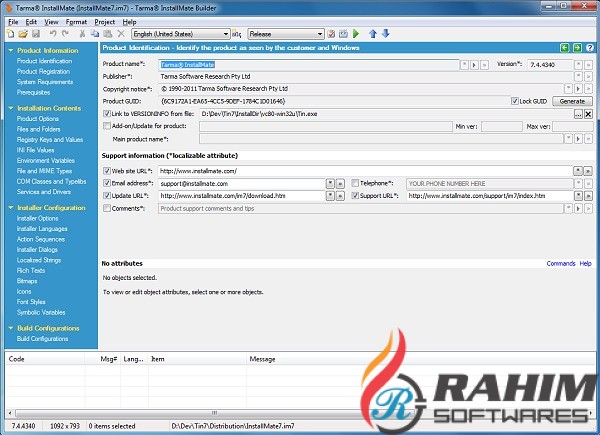The height and width of the screenshot is (435, 600).
Task: Click the build package icon before green arrow
Action: pos(343,34)
